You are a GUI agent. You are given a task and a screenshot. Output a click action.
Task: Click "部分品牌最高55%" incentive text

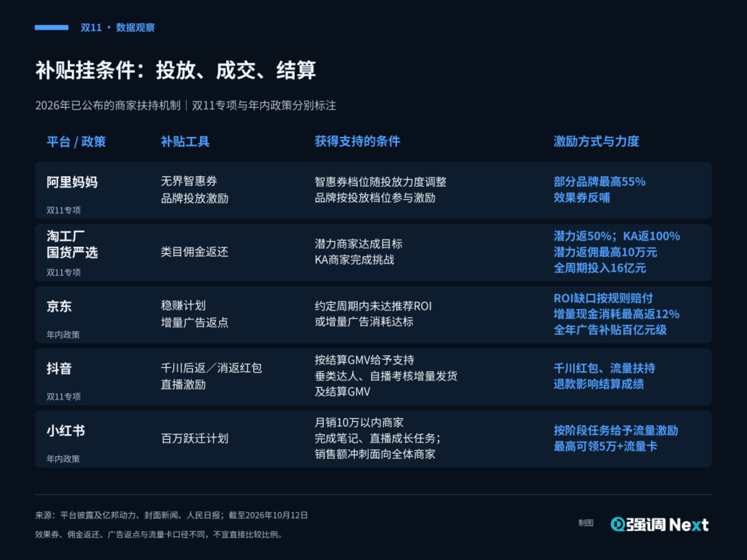coord(600,181)
